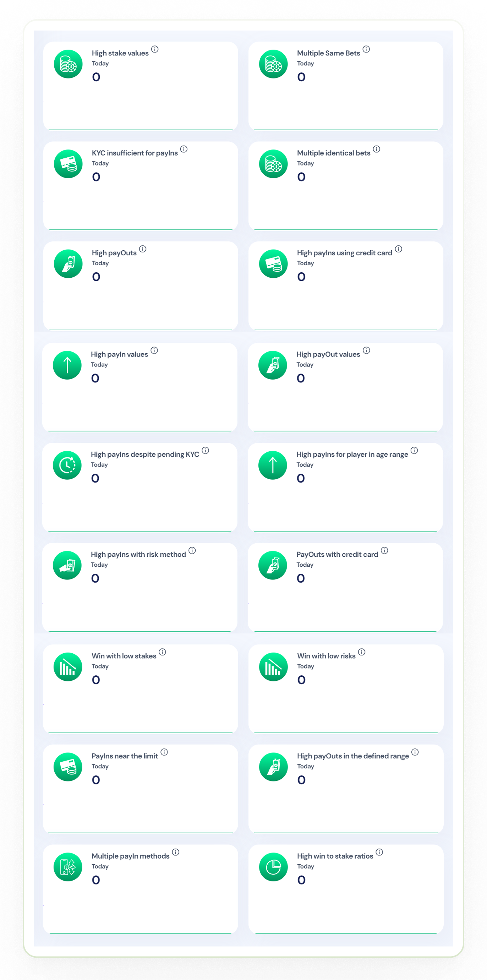This screenshot has width=487, height=980.
Task: Select the High payOut values card title
Action: tap(328, 354)
